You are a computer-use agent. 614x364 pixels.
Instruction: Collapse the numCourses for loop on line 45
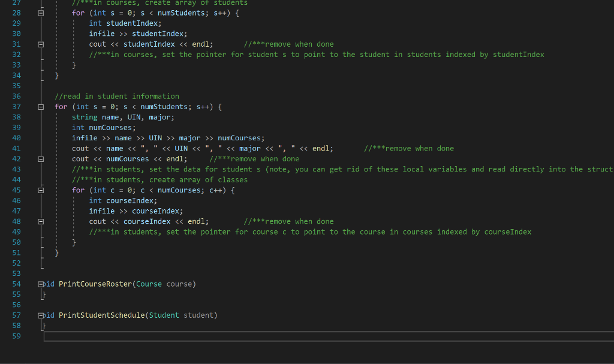pos(41,191)
